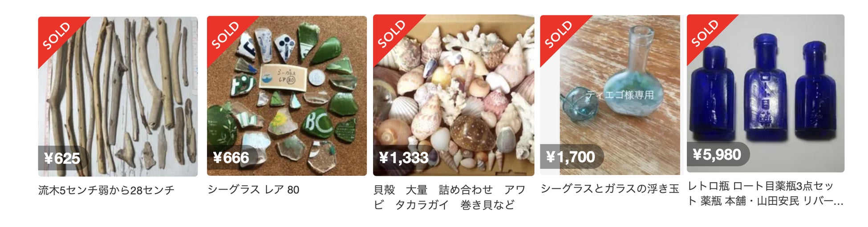Open the 流木5センチ弱から28センチ title link
Image resolution: width=868 pixels, height=227 pixels.
[x=106, y=190]
